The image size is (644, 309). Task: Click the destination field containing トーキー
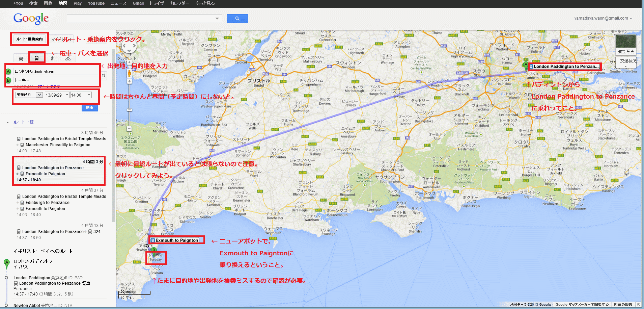coord(56,80)
